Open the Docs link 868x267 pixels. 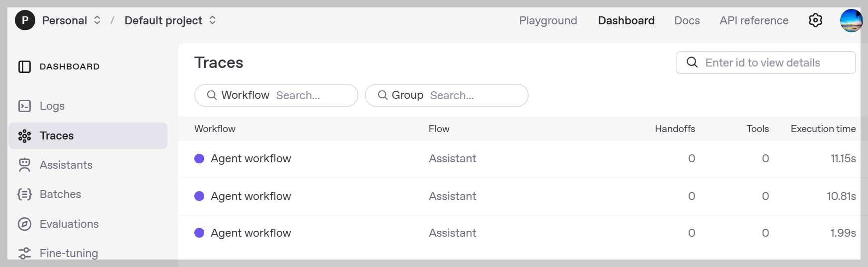point(687,20)
